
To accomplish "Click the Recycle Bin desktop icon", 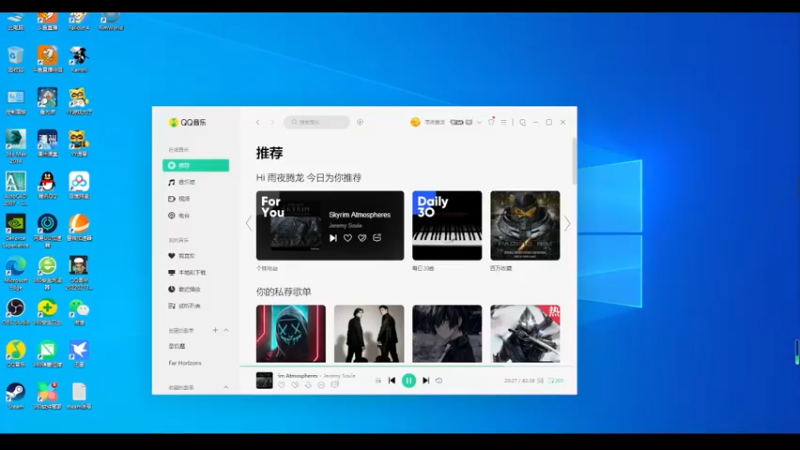I will click(x=16, y=59).
